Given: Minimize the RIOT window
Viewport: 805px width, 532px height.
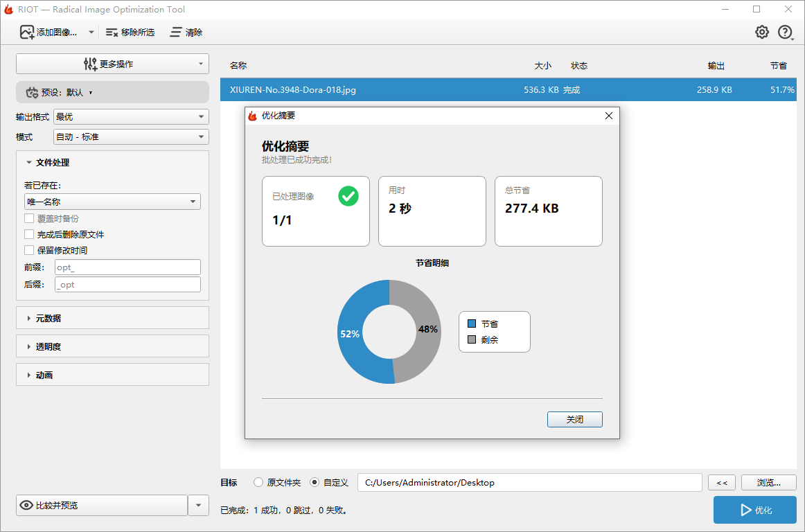Looking at the screenshot, I should [x=725, y=9].
